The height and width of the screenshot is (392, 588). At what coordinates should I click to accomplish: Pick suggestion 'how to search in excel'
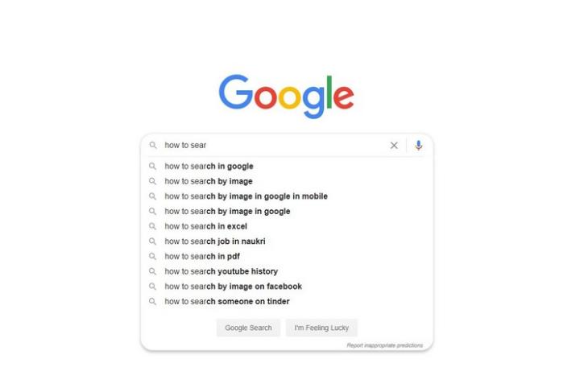[287, 226]
